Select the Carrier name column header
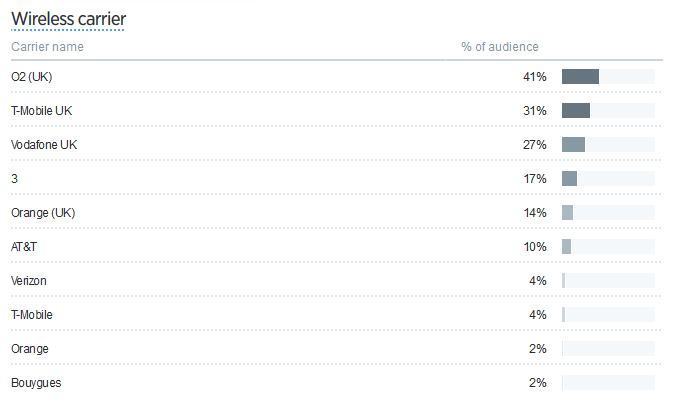This screenshot has width=674, height=404. (x=47, y=46)
